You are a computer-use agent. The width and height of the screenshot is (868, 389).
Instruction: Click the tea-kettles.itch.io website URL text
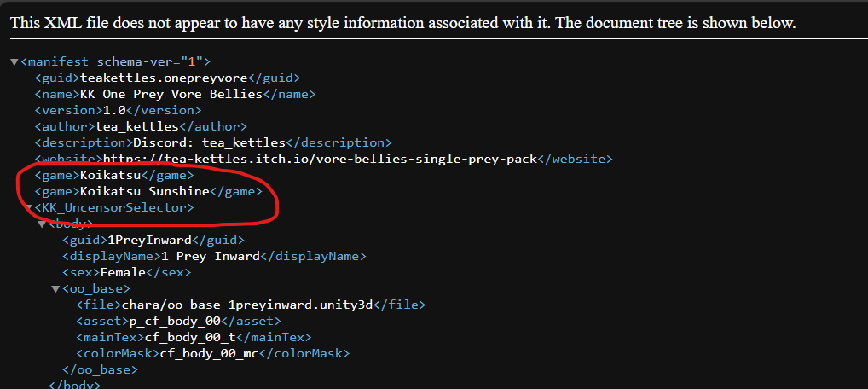(321, 159)
